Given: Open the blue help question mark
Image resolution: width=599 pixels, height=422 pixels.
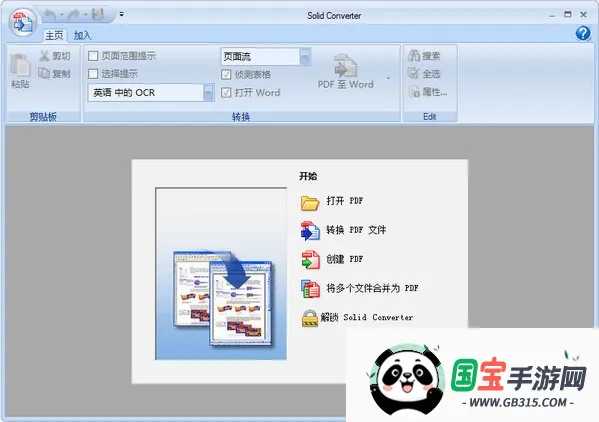Looking at the screenshot, I should (x=583, y=34).
